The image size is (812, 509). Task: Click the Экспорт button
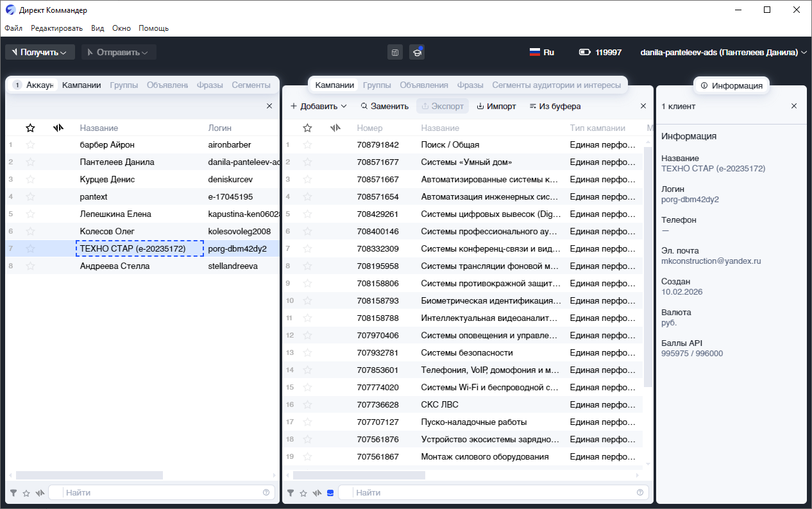(x=443, y=107)
